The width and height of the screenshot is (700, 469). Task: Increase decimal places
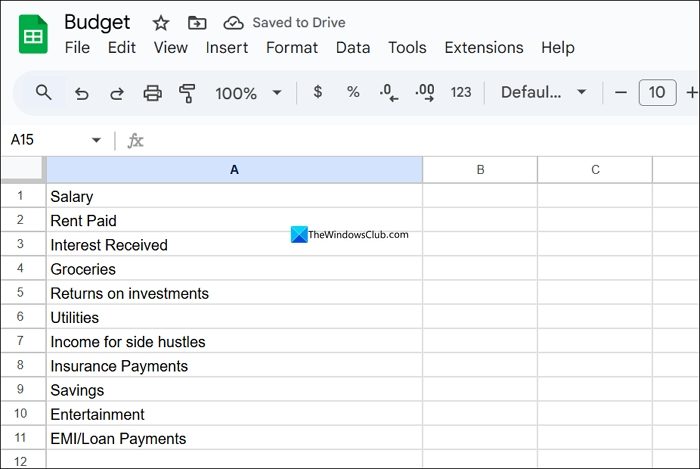(425, 93)
